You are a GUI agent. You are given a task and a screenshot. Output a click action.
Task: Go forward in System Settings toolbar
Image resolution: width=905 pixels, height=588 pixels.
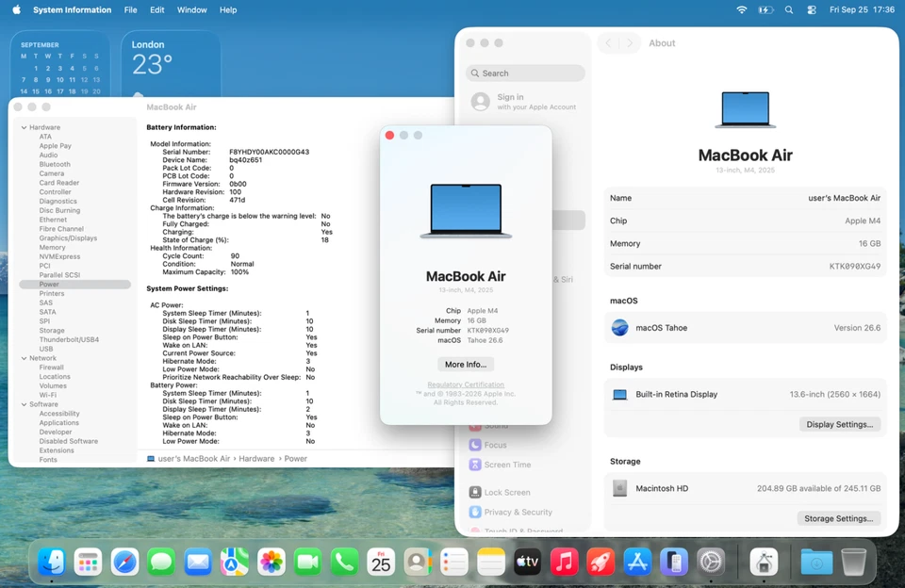pyautogui.click(x=630, y=43)
